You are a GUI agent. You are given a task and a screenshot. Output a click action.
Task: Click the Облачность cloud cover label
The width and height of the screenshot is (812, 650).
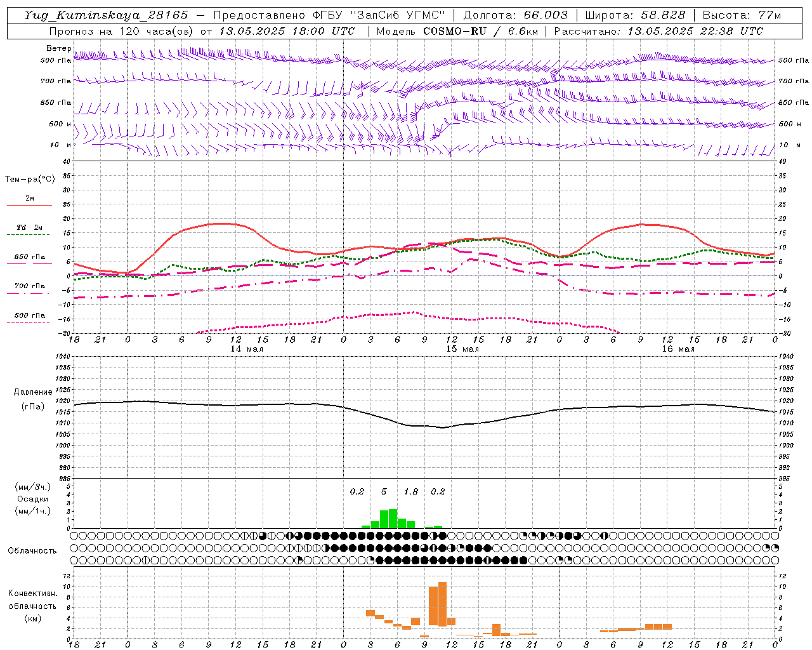32,550
